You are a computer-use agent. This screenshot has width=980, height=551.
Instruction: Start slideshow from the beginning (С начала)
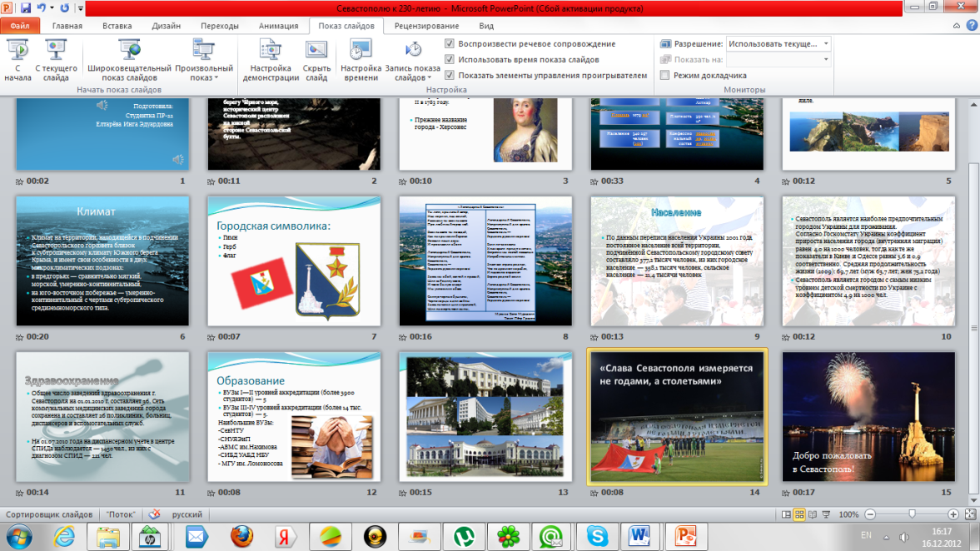[x=17, y=60]
